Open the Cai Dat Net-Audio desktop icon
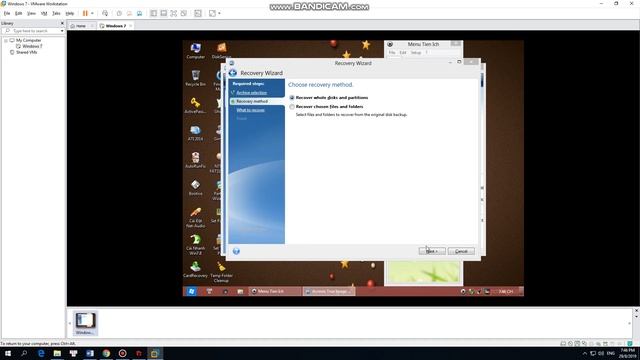This screenshot has width=640, height=360. (x=196, y=218)
